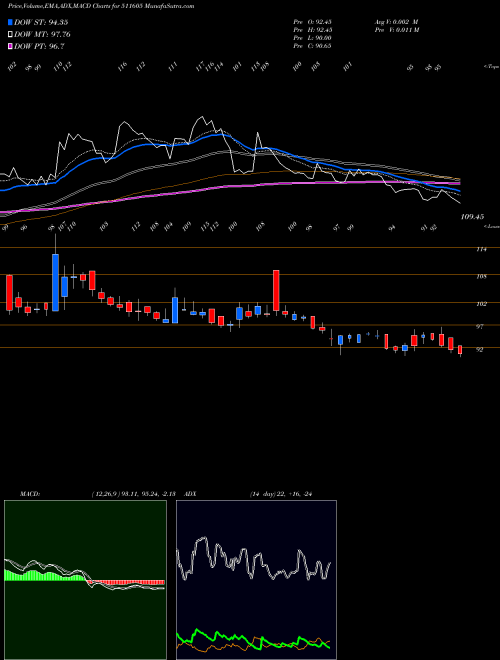
Task: Click the ADX panel title
Action: [x=191, y=494]
